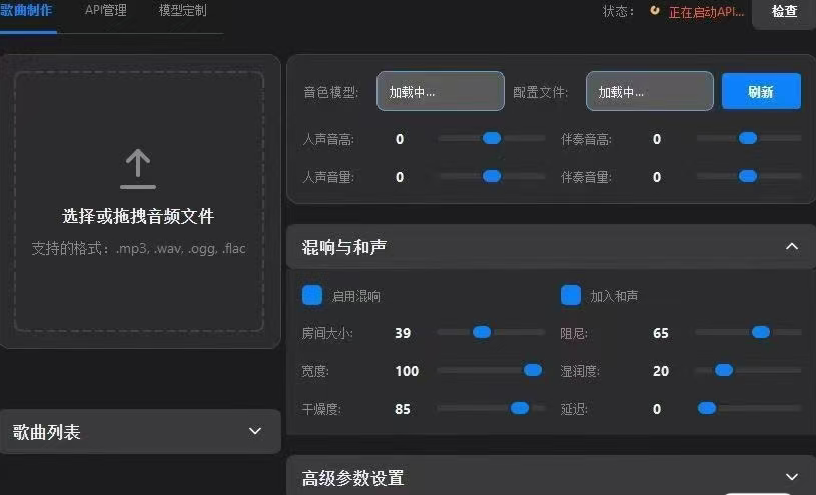Image resolution: width=816 pixels, height=495 pixels.
Task: Switch to the 歌曲制作 tab
Action: (26, 10)
